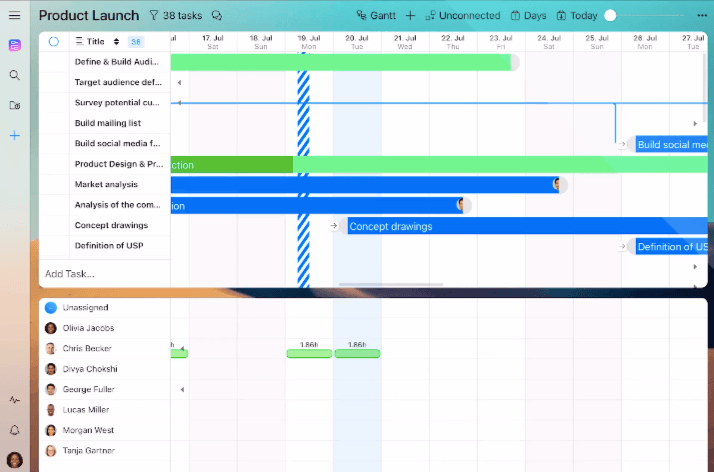Click the horizontal Gantt scrollbar
The width and height of the screenshot is (714, 472).
(391, 284)
